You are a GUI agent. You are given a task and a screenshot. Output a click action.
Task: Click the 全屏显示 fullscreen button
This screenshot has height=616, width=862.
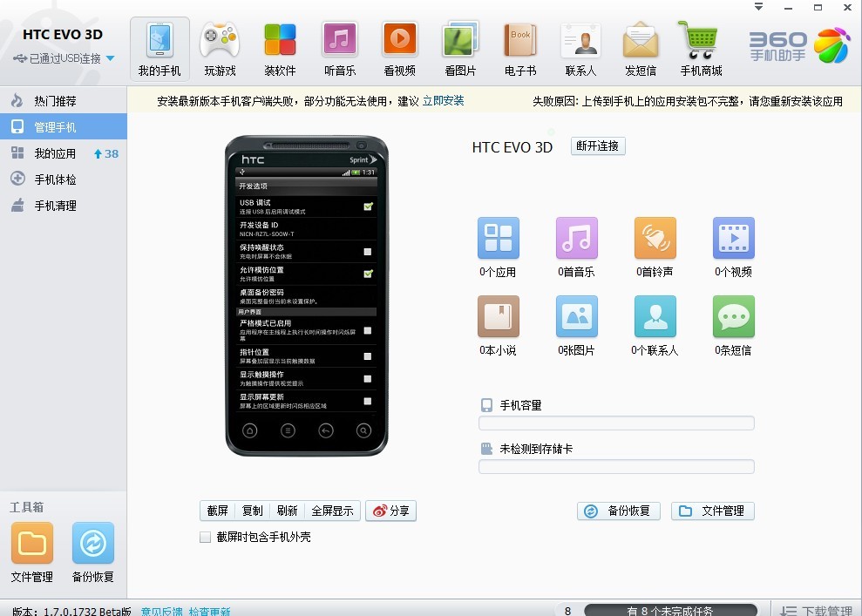tap(332, 511)
